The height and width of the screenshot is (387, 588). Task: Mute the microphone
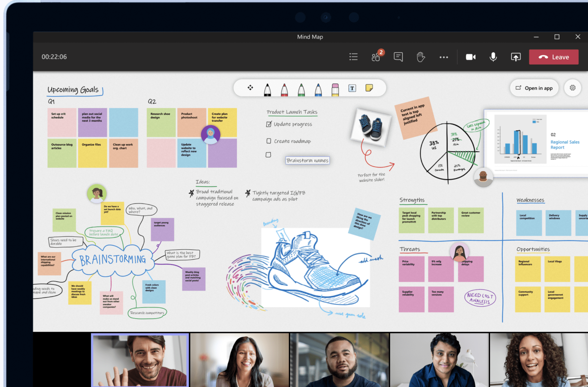click(x=493, y=57)
